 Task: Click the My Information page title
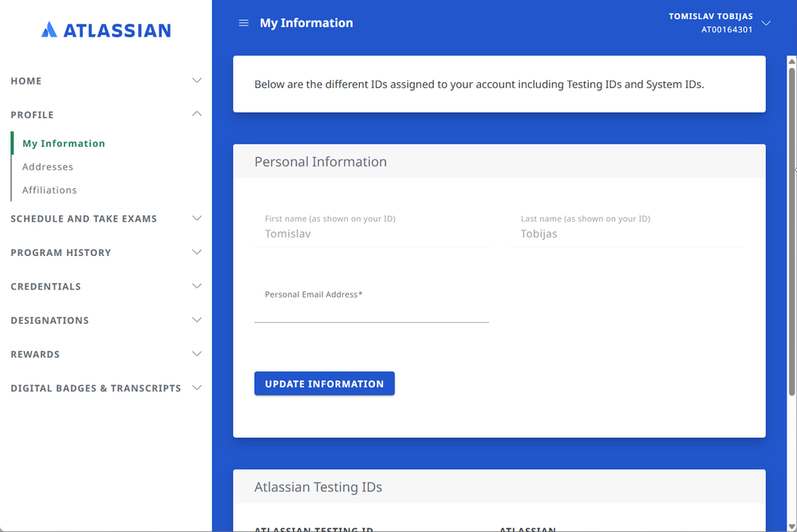(x=306, y=23)
